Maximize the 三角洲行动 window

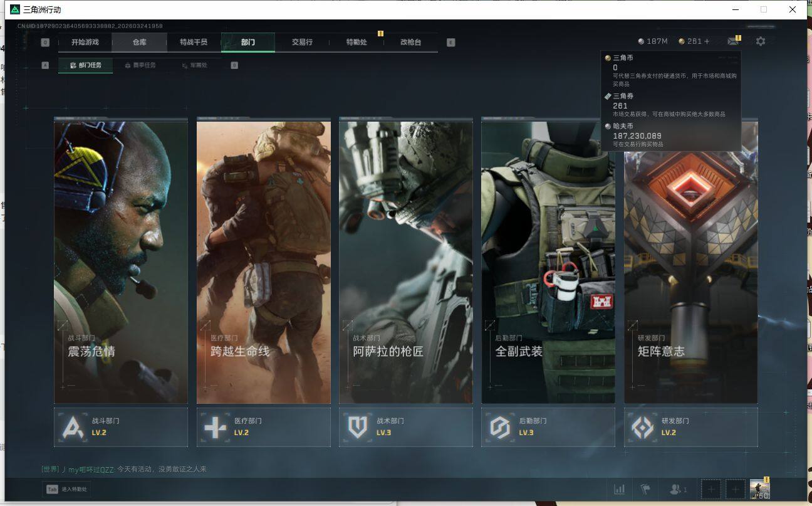tap(764, 9)
